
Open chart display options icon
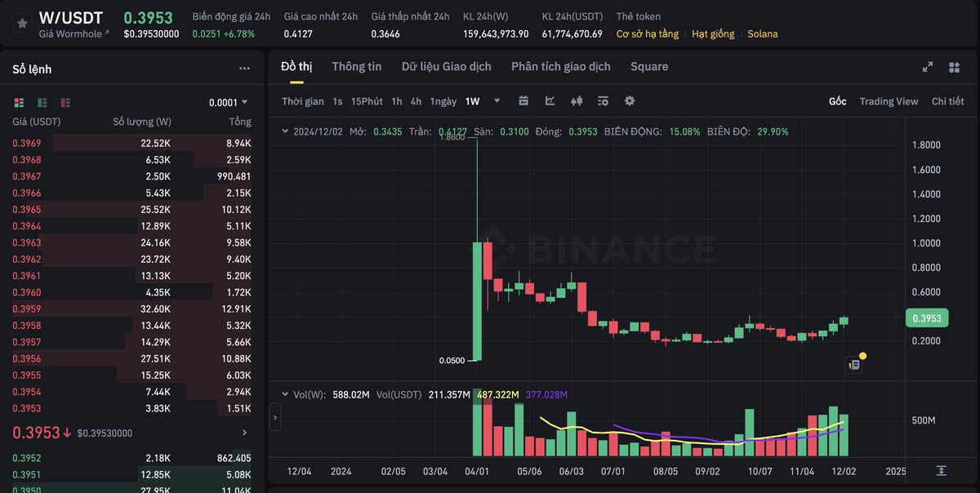604,101
